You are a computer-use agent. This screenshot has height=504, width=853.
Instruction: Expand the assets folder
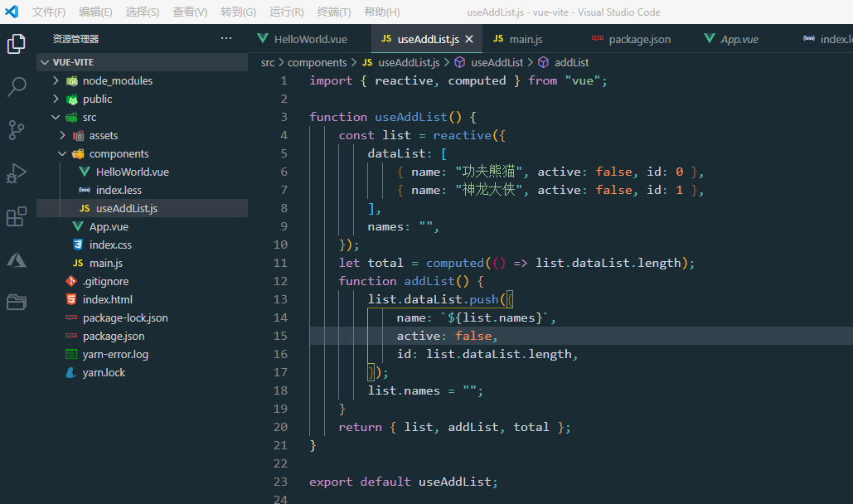click(62, 135)
